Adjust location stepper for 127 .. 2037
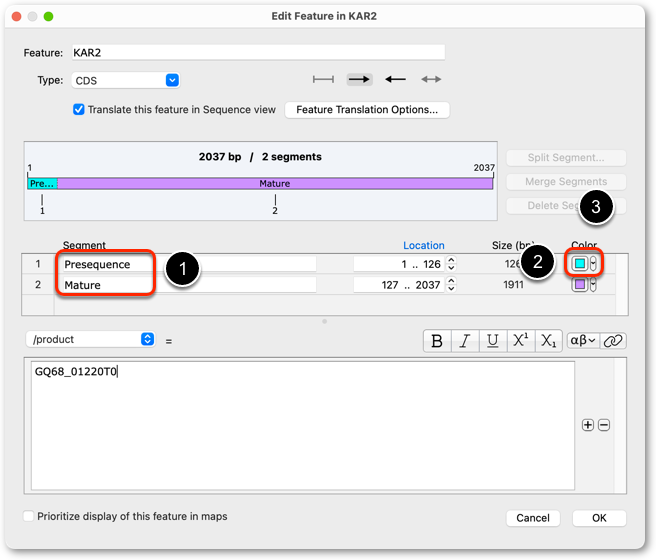This screenshot has width=656, height=560. click(x=451, y=285)
